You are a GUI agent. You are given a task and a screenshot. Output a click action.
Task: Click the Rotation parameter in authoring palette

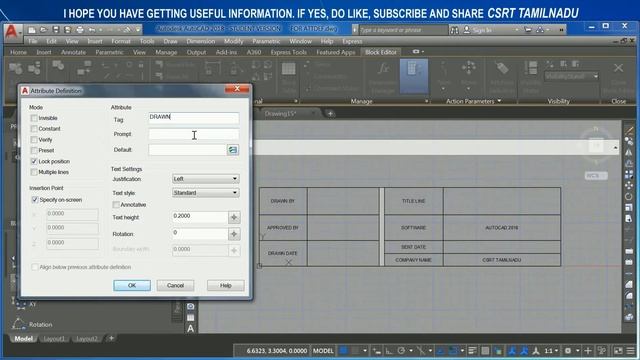pos(33,324)
